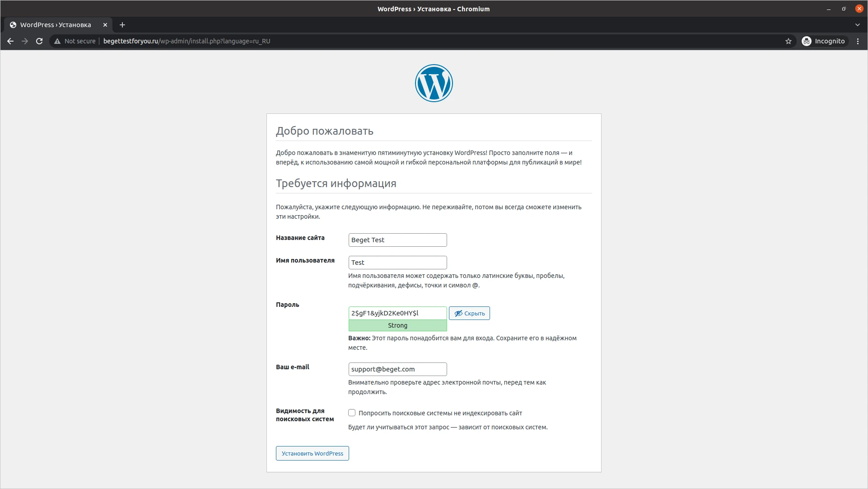Select the WordPress › Установка tab
Image resolution: width=868 pixels, height=489 pixels.
pos(55,25)
